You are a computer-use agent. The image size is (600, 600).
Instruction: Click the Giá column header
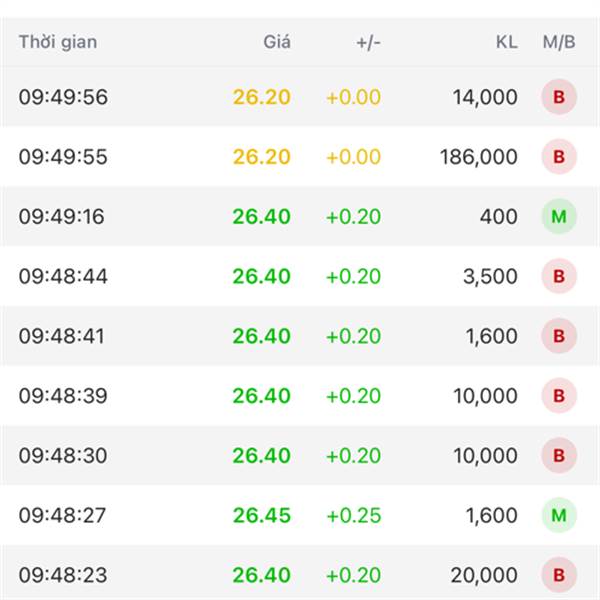point(277,43)
